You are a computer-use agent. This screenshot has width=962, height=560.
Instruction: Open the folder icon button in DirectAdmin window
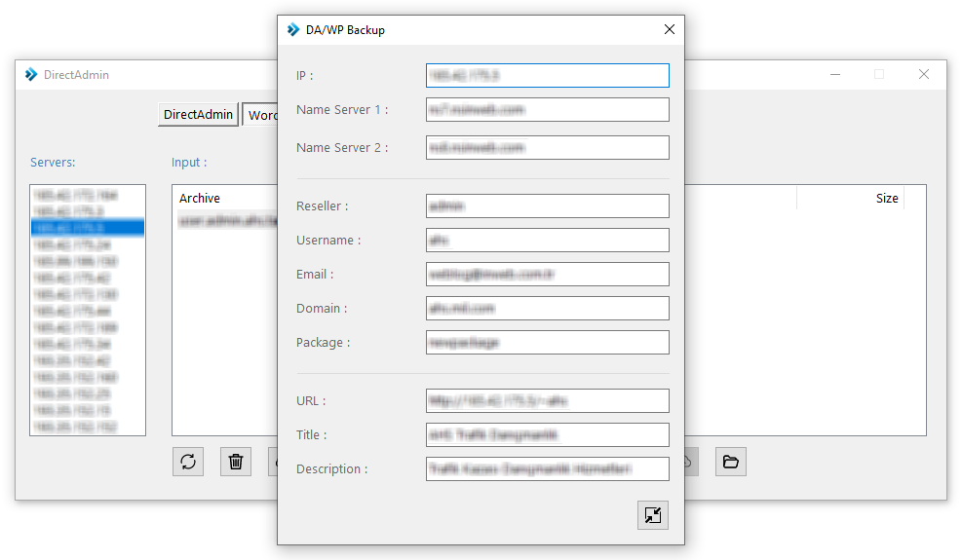click(x=731, y=462)
